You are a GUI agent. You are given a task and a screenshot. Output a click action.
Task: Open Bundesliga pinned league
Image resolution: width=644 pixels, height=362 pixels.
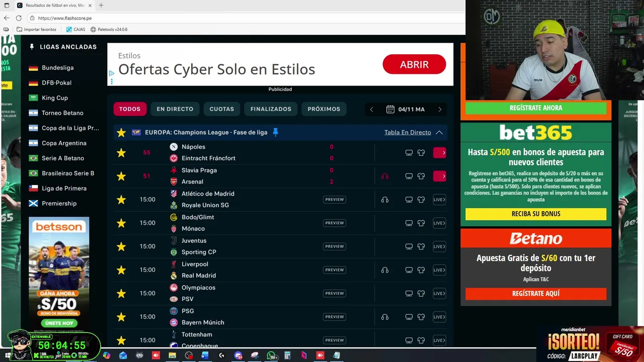coord(57,68)
